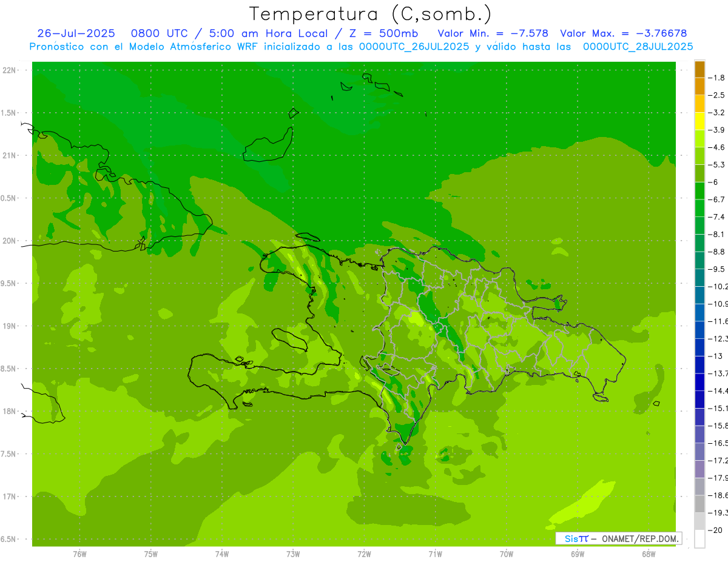728x562 pixels.
Task: Click the '-1.8' colorbar value
Action: 717,78
